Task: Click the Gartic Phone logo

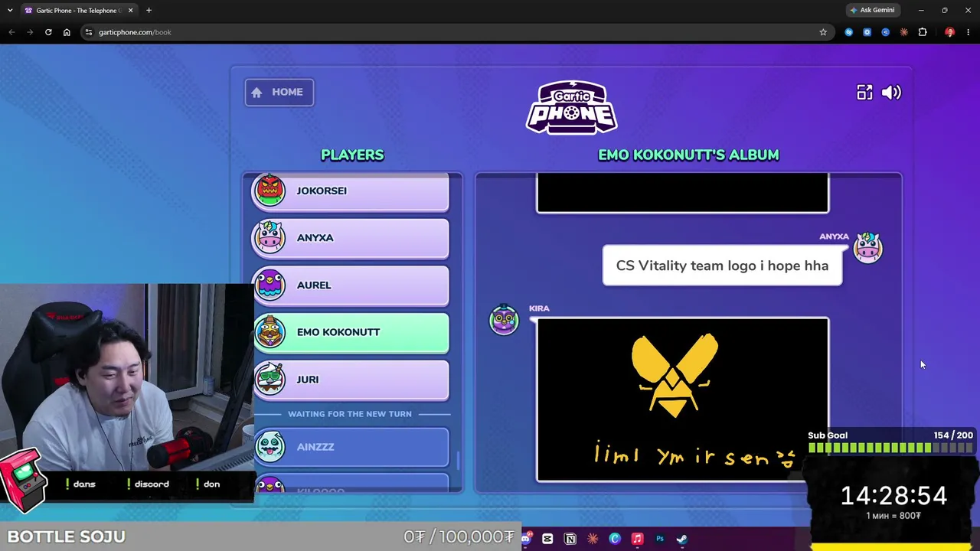Action: click(x=571, y=107)
